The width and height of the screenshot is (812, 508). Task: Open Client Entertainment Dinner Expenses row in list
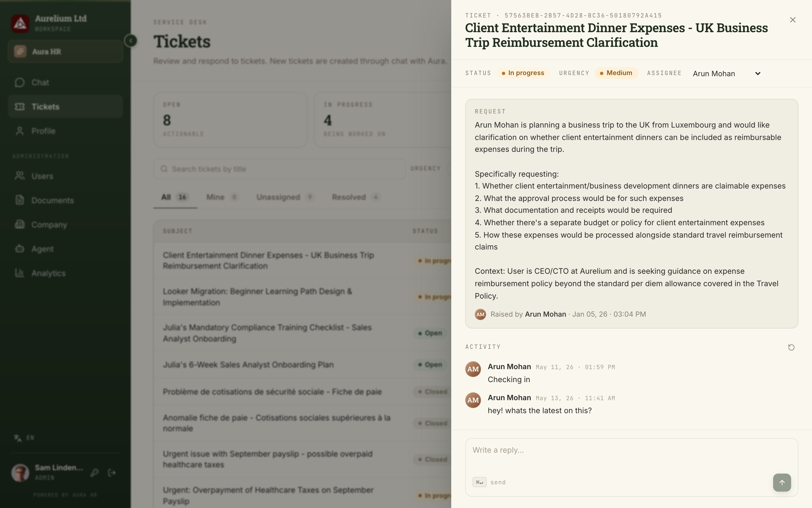(x=268, y=261)
